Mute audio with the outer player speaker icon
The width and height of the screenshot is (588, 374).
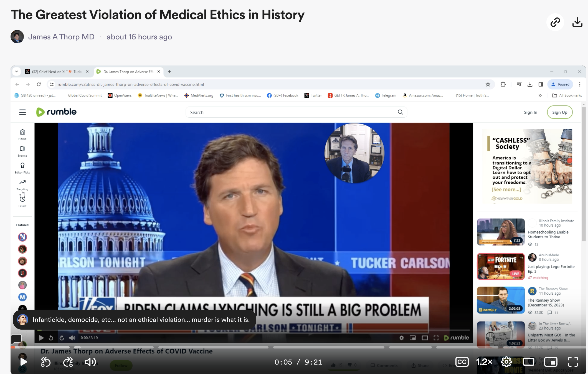pyautogui.click(x=90, y=362)
